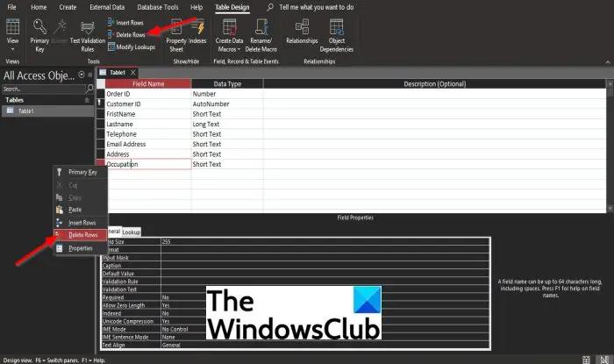Click the Description (Optional) header
The height and width of the screenshot is (364, 614).
point(435,83)
